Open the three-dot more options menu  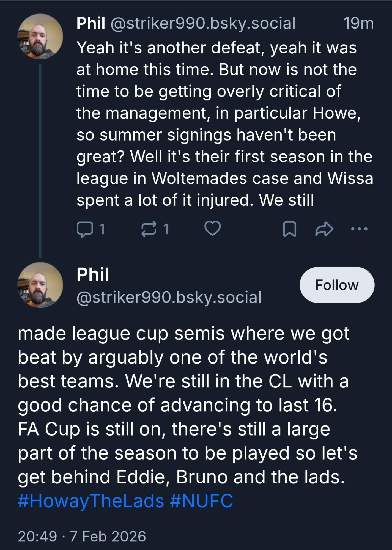(x=359, y=229)
